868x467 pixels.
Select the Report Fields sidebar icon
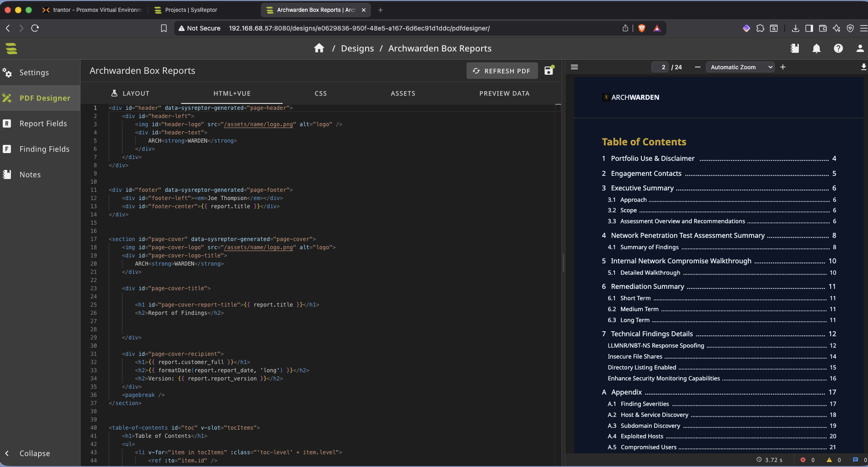click(x=7, y=123)
